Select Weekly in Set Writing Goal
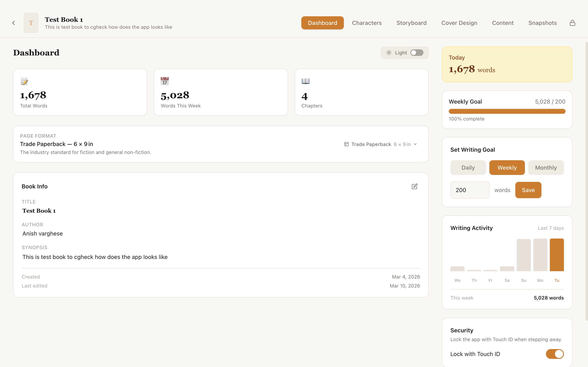 [507, 167]
